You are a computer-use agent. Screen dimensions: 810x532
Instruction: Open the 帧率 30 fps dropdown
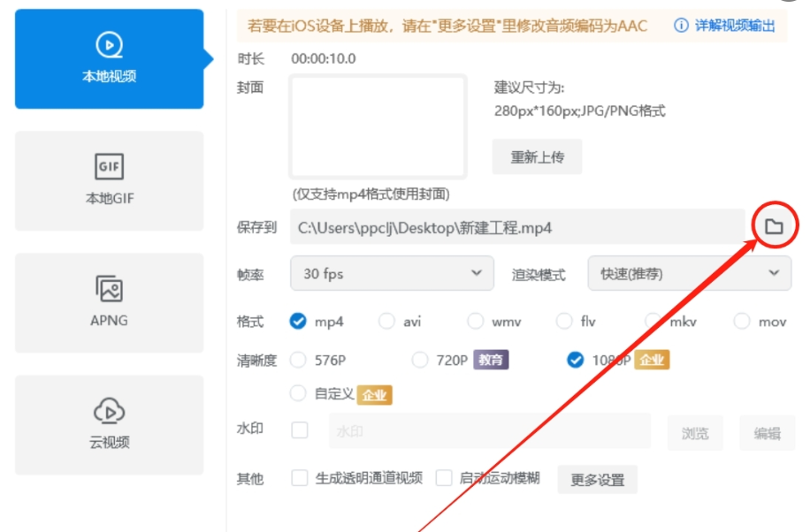pyautogui.click(x=392, y=273)
